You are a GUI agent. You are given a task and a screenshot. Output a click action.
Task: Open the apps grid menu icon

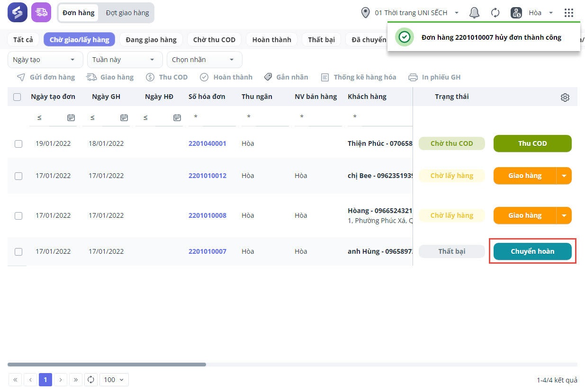coord(569,13)
